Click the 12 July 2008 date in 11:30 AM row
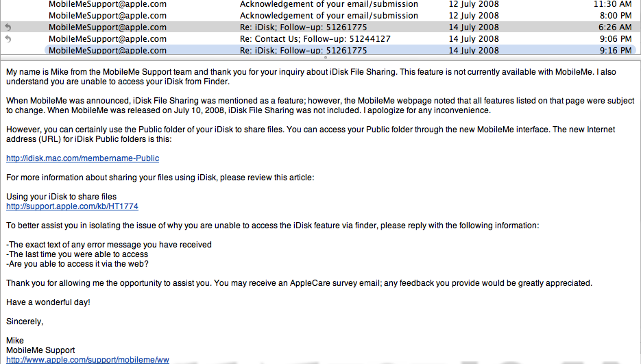 coord(474,4)
